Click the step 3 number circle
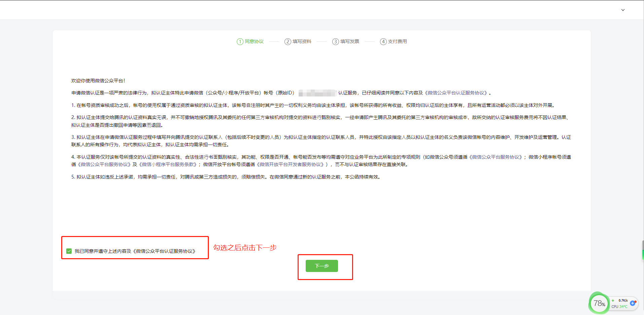 [335, 42]
